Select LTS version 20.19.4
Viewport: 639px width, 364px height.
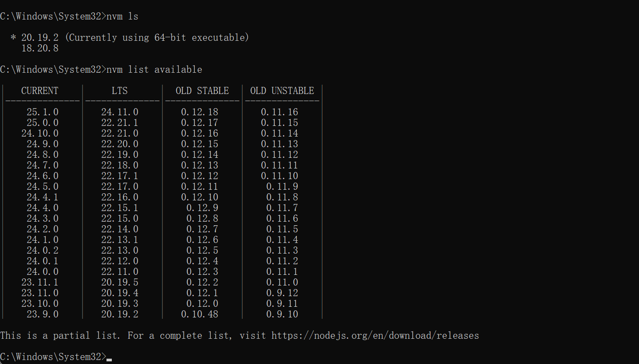pos(120,293)
